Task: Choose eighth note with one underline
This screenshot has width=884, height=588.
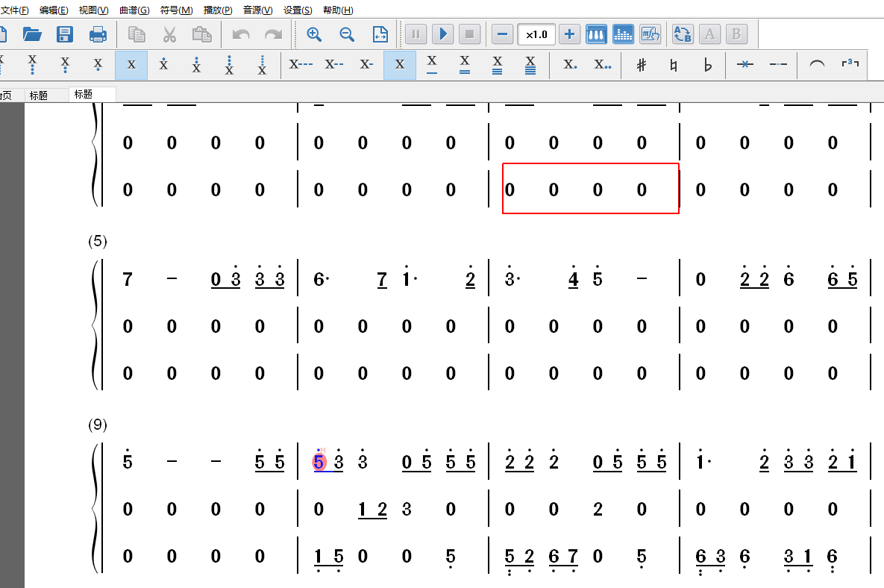Action: (432, 65)
